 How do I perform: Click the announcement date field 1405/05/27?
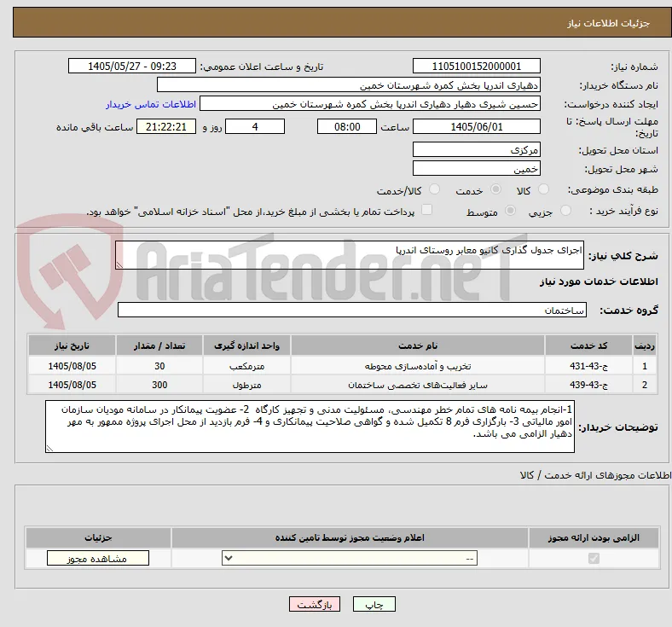pos(132,67)
